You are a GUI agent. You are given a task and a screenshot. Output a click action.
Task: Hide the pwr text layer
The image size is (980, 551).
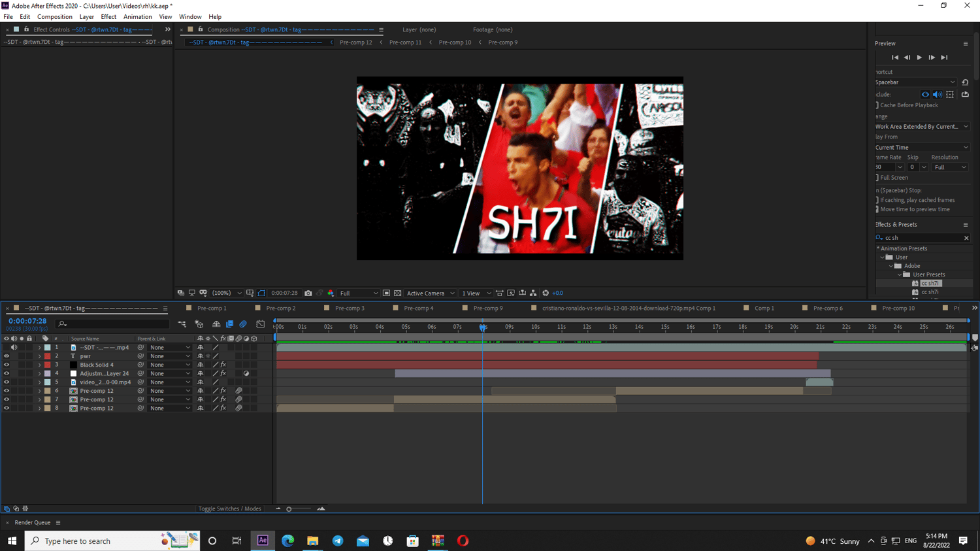(x=7, y=356)
